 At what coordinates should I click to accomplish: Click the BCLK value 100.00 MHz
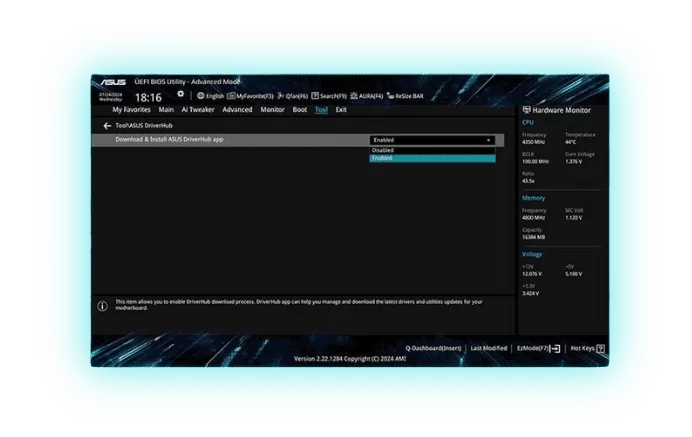[535, 162]
